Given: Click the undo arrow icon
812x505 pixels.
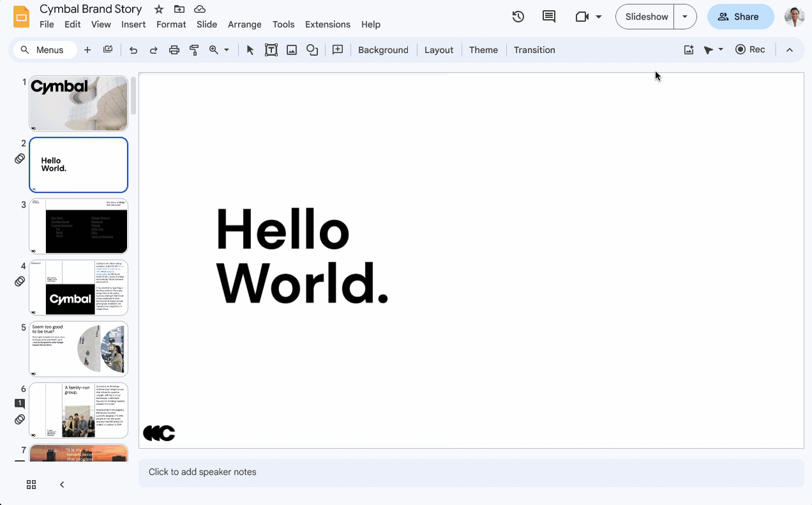Looking at the screenshot, I should coord(133,50).
